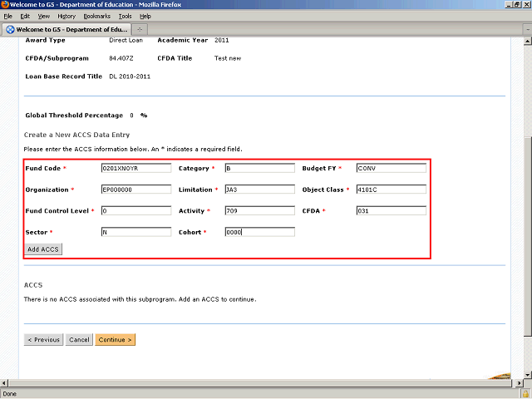
Task: Focus the Category text field
Action: 259,168
